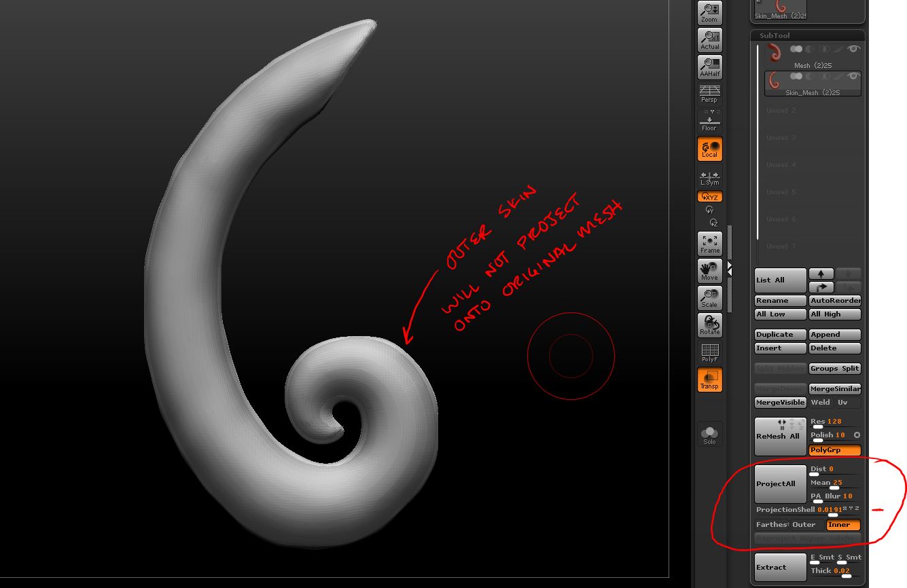Screen dimensions: 907x588
Task: Click the Insert subtool button
Action: [x=780, y=348]
